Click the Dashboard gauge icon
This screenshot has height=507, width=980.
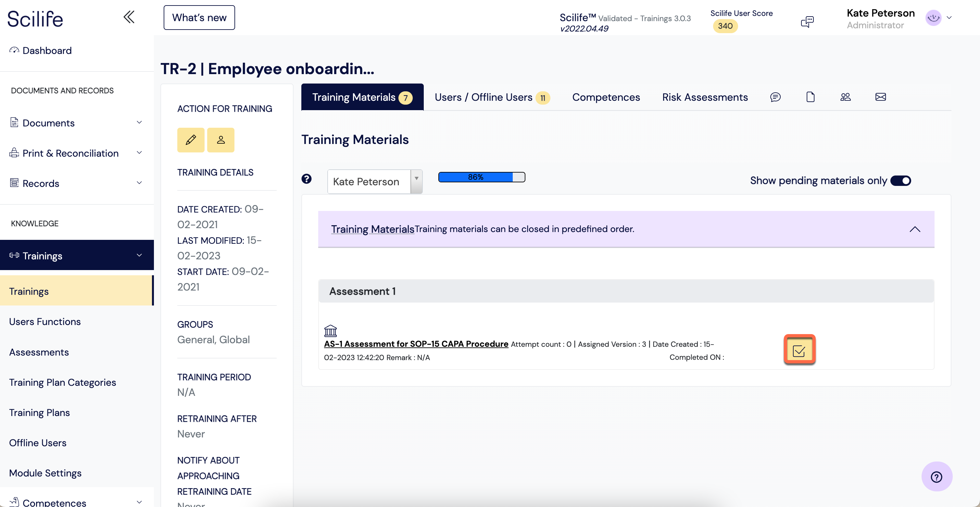coord(14,50)
